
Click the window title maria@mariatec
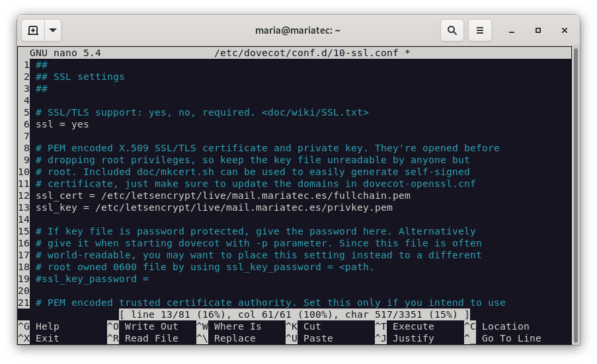point(298,30)
